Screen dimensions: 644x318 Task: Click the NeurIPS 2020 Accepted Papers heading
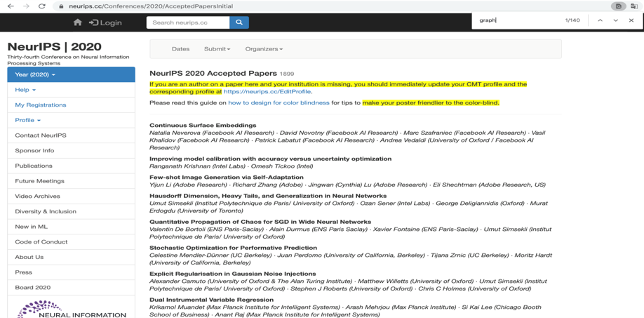point(213,74)
